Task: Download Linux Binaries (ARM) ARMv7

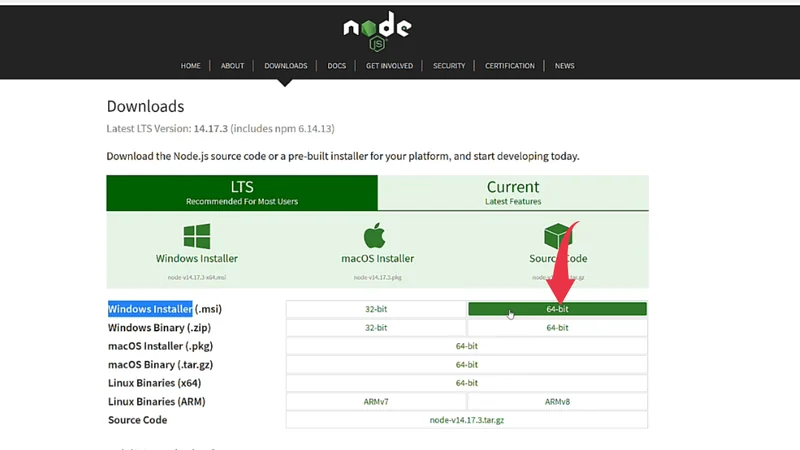Action: coord(376,402)
